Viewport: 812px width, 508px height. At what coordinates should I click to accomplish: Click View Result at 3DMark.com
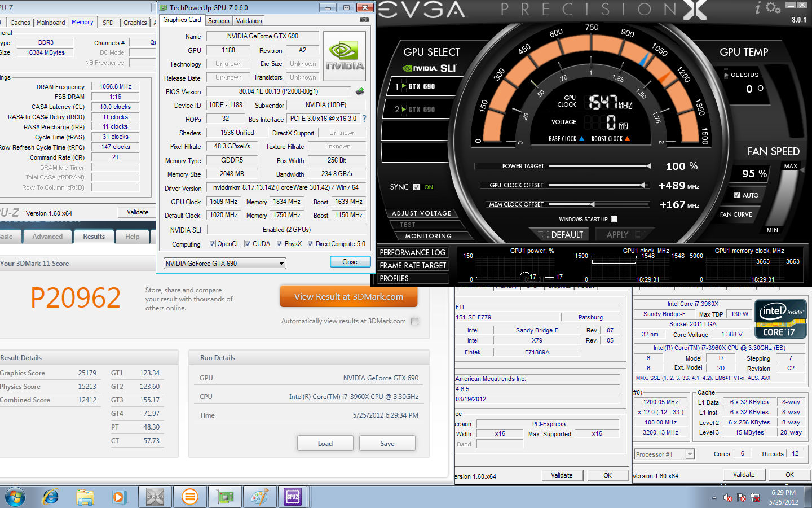[x=348, y=296]
